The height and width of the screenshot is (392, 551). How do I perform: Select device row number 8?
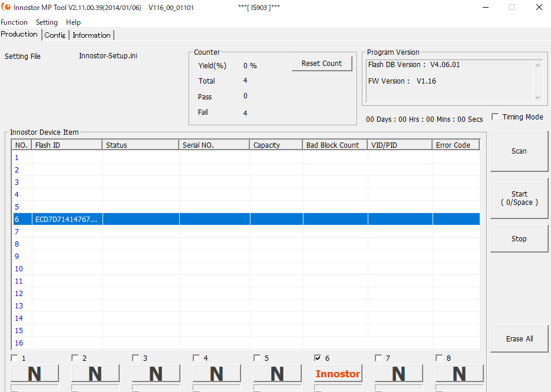coord(246,244)
